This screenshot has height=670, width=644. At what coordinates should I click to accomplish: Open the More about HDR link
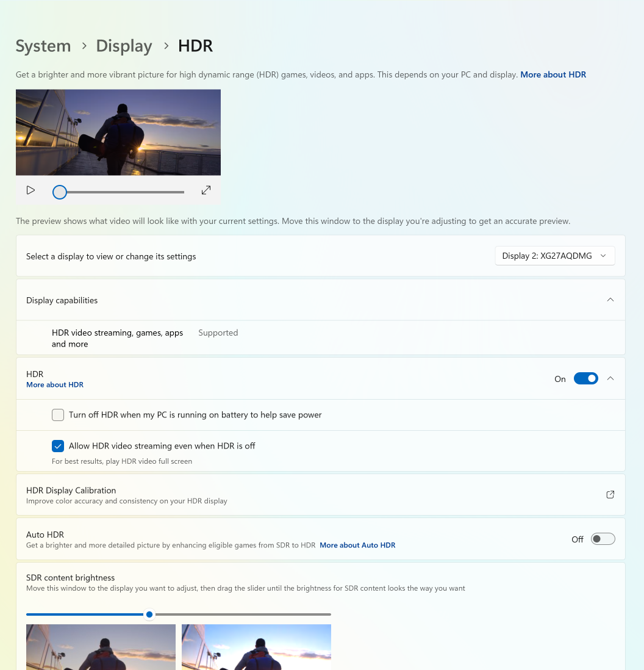pos(553,74)
